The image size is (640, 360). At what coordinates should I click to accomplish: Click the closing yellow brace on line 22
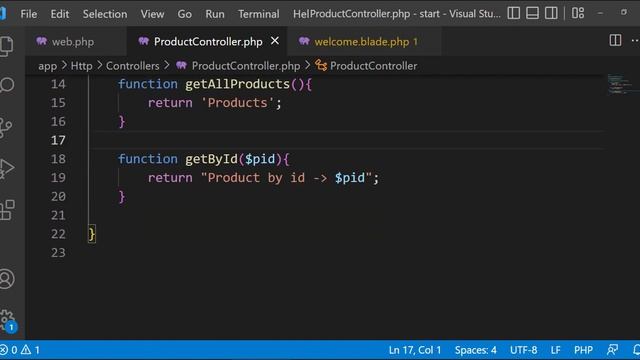92,234
